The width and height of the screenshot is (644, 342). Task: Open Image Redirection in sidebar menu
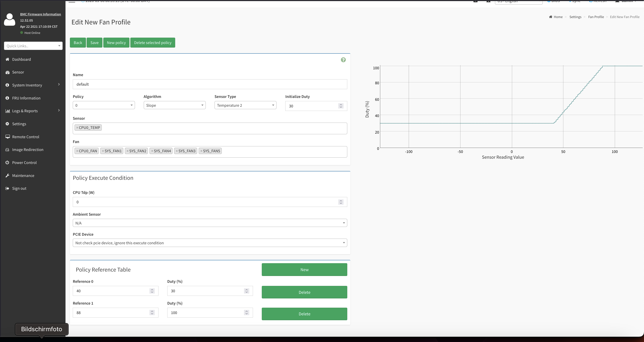pos(27,150)
